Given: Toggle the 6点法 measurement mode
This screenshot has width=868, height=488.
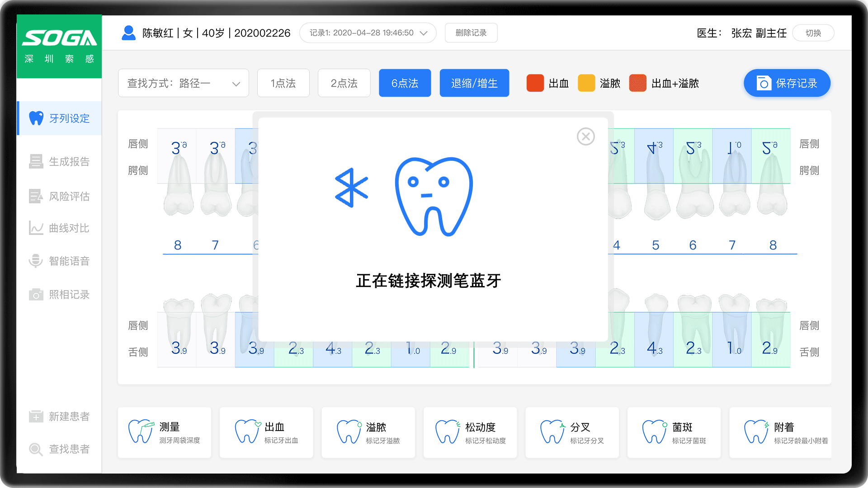Looking at the screenshot, I should (x=405, y=83).
